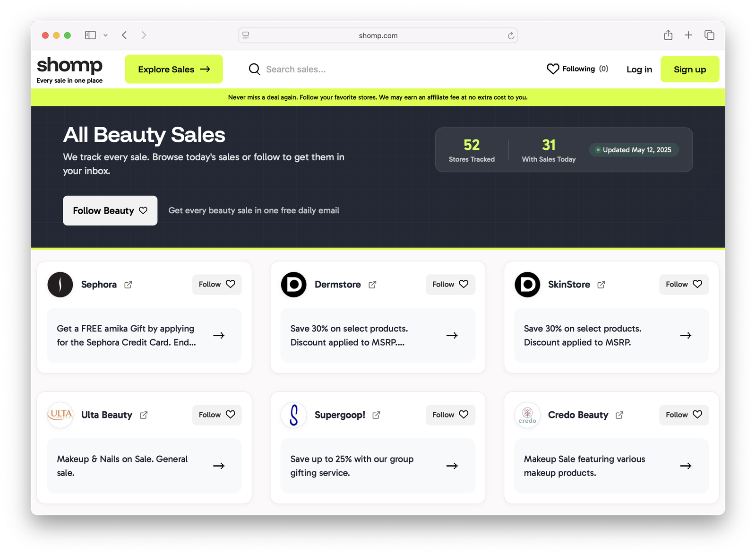Follow the Credo Beauty store
This screenshot has width=756, height=556.
[x=684, y=415]
